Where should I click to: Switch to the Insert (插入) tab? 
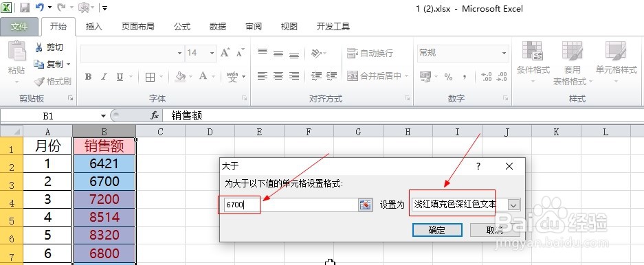point(93,27)
